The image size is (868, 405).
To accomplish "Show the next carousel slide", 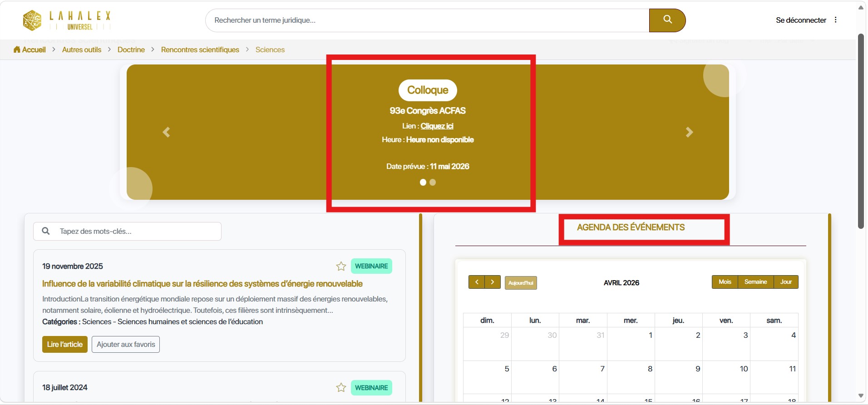I will [689, 132].
